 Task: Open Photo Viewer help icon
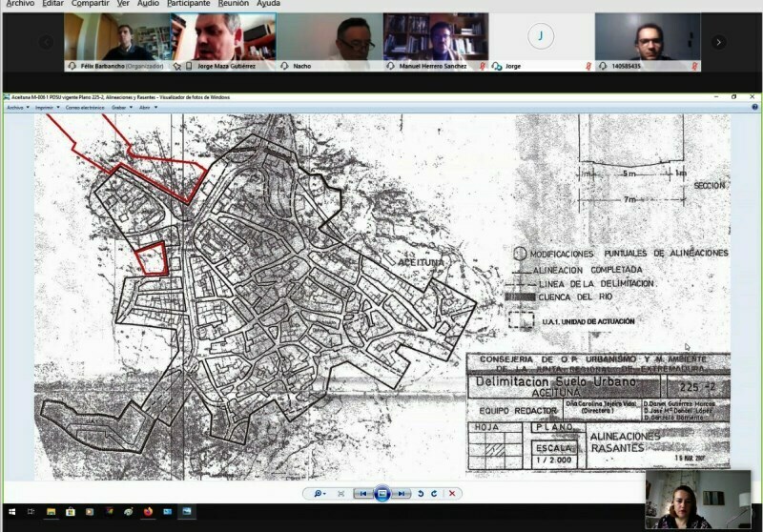[x=754, y=107]
